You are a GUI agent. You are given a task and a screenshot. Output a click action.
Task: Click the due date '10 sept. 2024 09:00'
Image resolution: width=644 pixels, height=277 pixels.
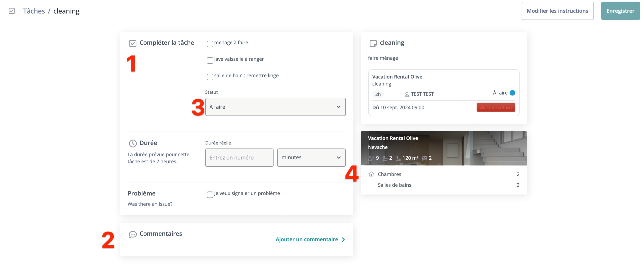[402, 107]
